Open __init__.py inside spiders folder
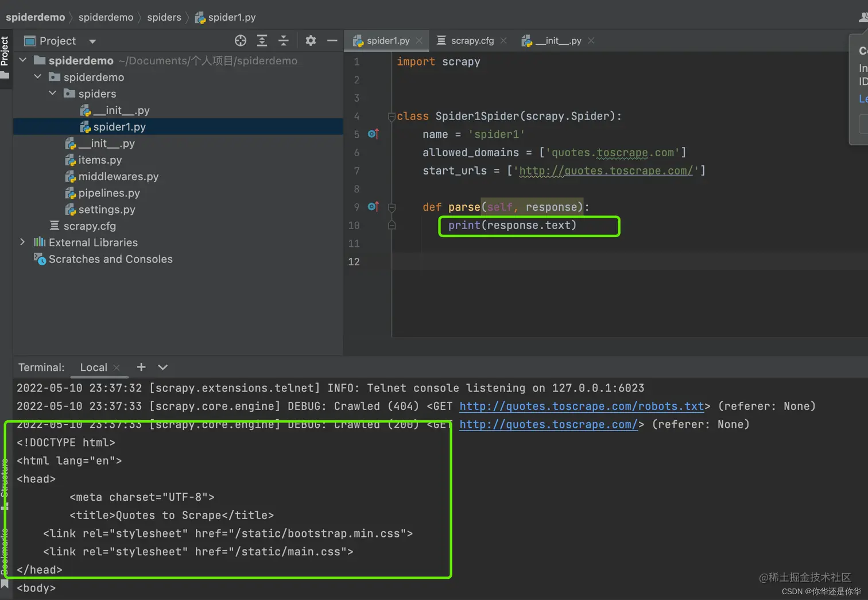This screenshot has height=600, width=868. [115, 110]
